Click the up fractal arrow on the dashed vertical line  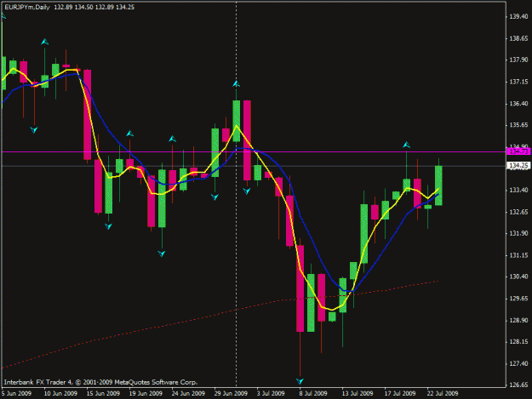pyautogui.click(x=236, y=83)
